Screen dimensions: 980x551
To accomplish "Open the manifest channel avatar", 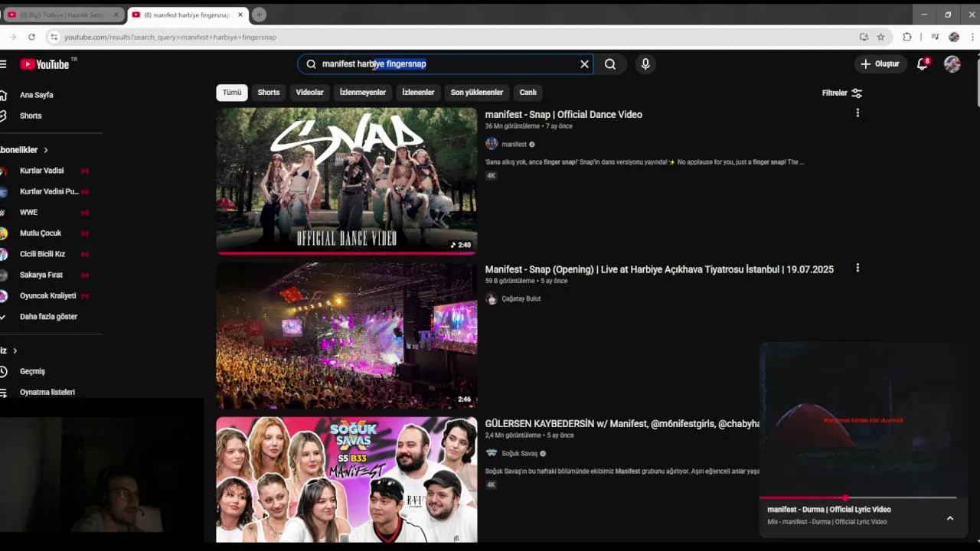I will 492,144.
